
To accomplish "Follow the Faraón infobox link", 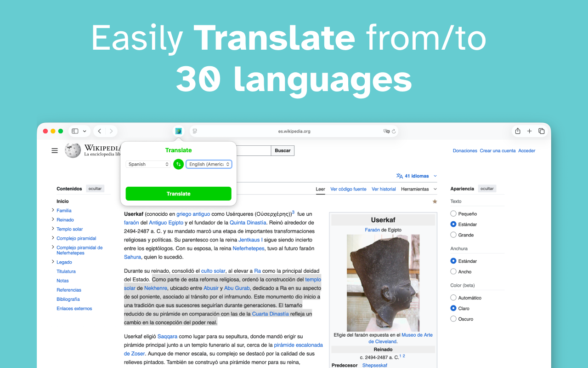I will tap(373, 230).
